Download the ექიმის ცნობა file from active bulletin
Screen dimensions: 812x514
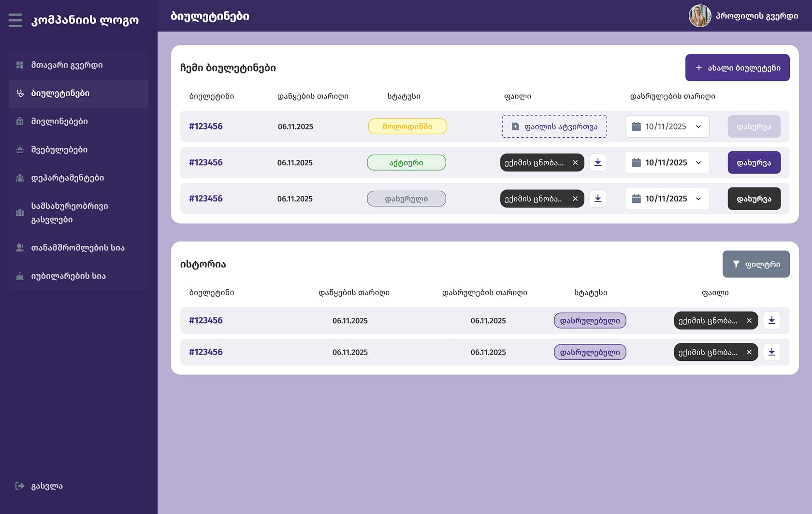tap(597, 162)
